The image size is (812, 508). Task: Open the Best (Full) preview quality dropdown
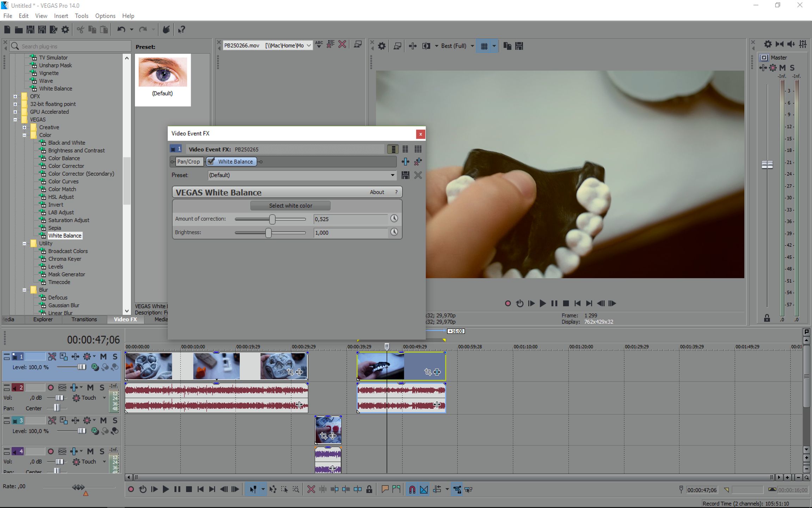(472, 46)
